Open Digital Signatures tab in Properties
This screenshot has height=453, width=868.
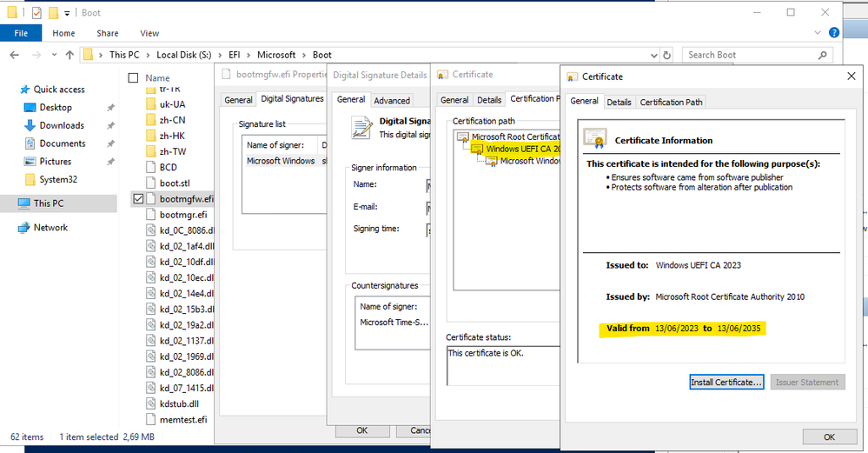point(292,98)
